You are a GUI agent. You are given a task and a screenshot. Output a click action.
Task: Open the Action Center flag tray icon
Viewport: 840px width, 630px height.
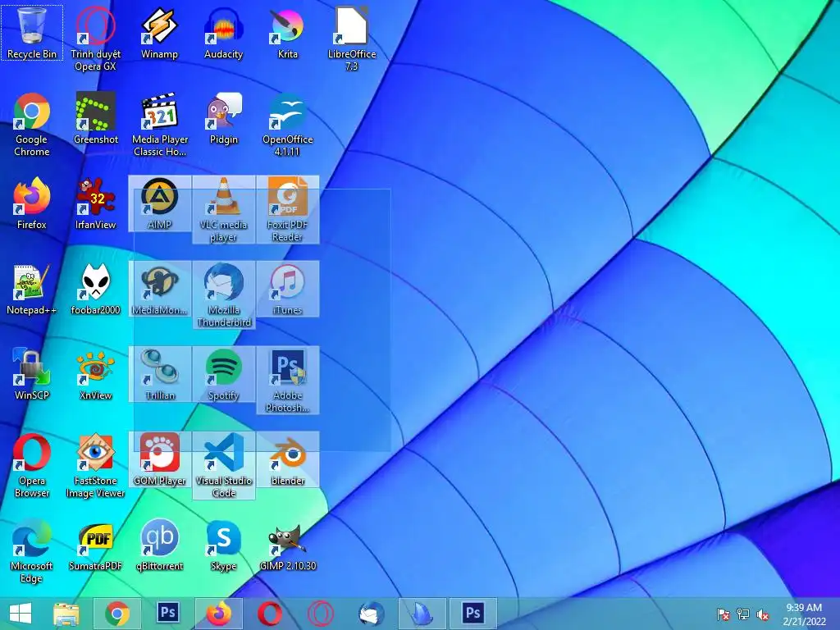[724, 614]
